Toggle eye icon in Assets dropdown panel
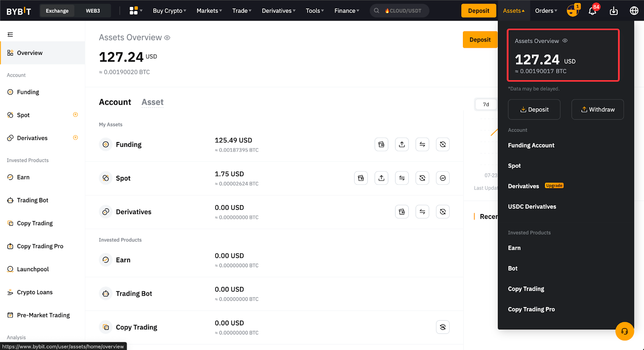Image resolution: width=644 pixels, height=350 pixels. [565, 41]
